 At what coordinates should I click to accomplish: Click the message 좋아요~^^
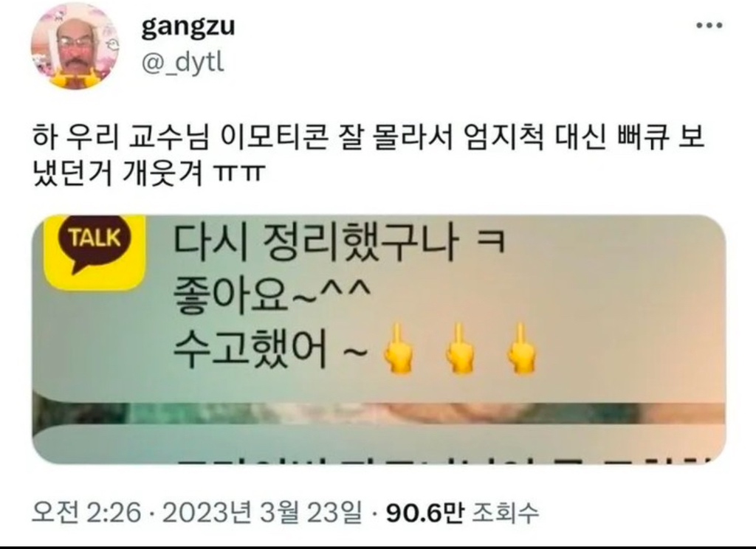272,295
